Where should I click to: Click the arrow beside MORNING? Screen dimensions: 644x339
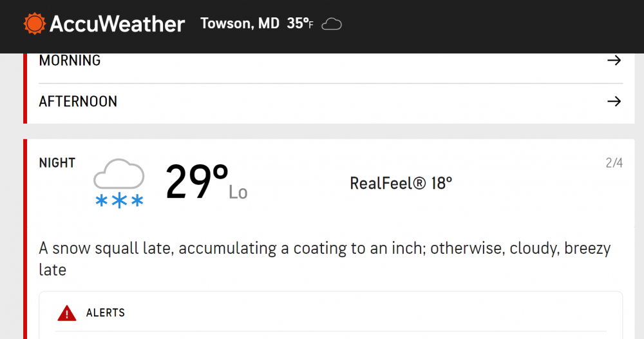pyautogui.click(x=614, y=61)
